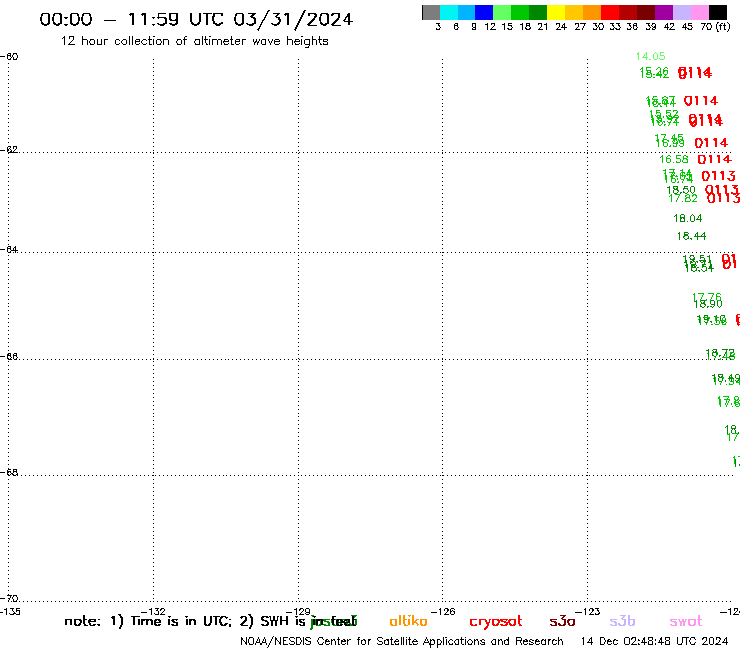The height and width of the screenshot is (650, 740).
Task: Click the '-62' latitude axis label
Action: tap(9, 150)
